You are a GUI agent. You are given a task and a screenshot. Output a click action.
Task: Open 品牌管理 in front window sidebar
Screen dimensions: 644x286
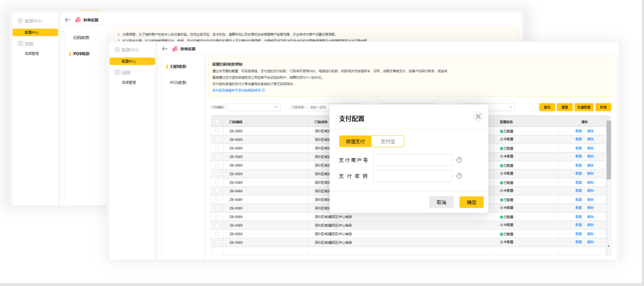129,83
